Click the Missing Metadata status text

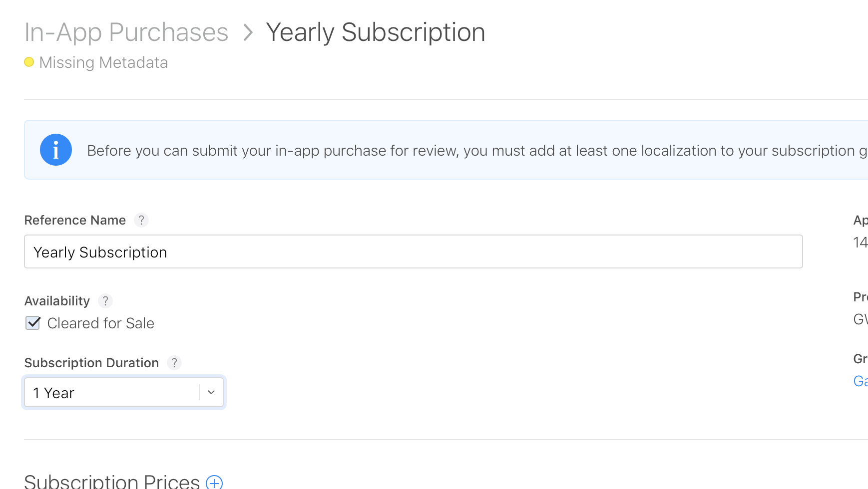(x=103, y=63)
